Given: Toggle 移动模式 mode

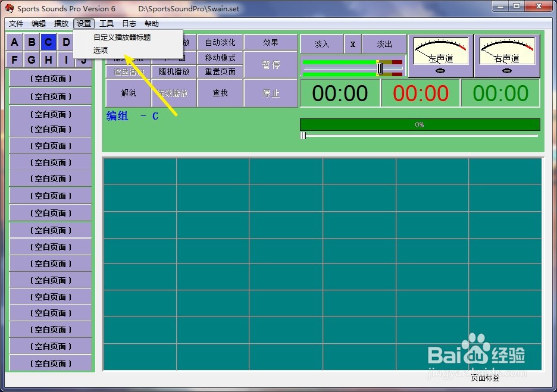Looking at the screenshot, I should pyautogui.click(x=220, y=58).
